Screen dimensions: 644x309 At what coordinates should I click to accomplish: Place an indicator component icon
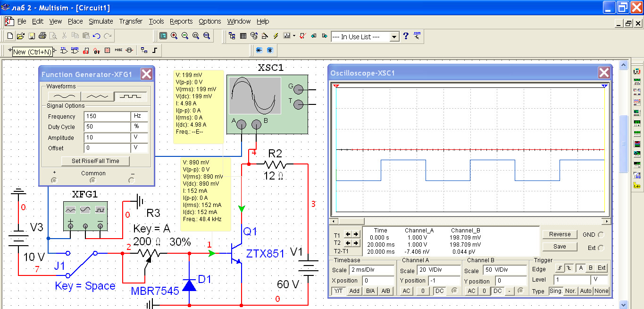coord(108,50)
